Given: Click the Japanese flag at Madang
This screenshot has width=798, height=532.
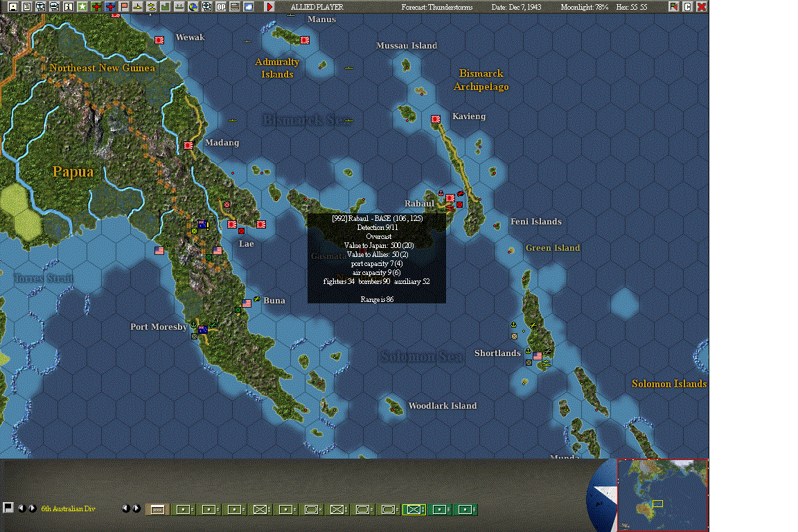Looking at the screenshot, I should 188,145.
